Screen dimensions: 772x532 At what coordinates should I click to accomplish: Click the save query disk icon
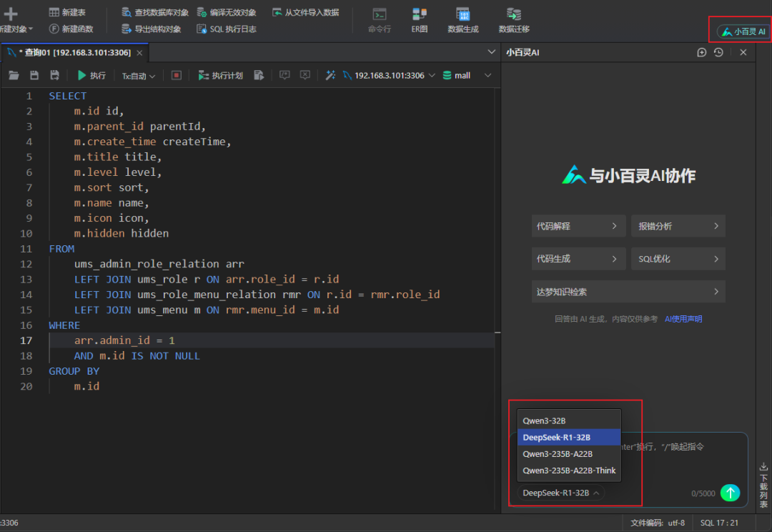click(34, 75)
